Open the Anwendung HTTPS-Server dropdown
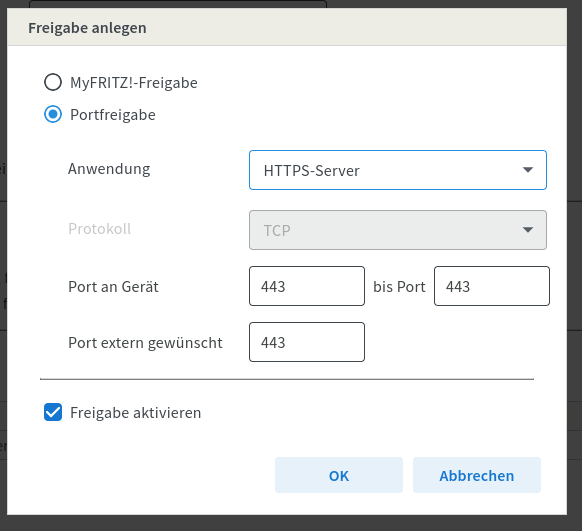The width and height of the screenshot is (582, 531). pyautogui.click(x=398, y=170)
